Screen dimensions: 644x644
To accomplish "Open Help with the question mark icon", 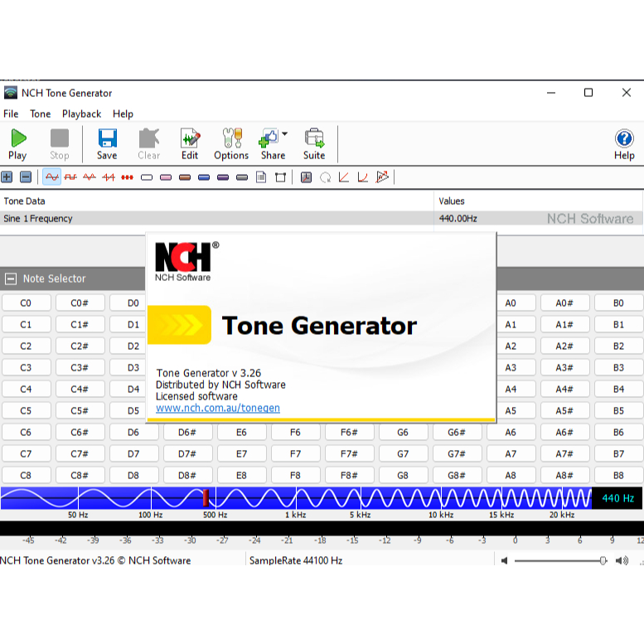I will coord(624,143).
